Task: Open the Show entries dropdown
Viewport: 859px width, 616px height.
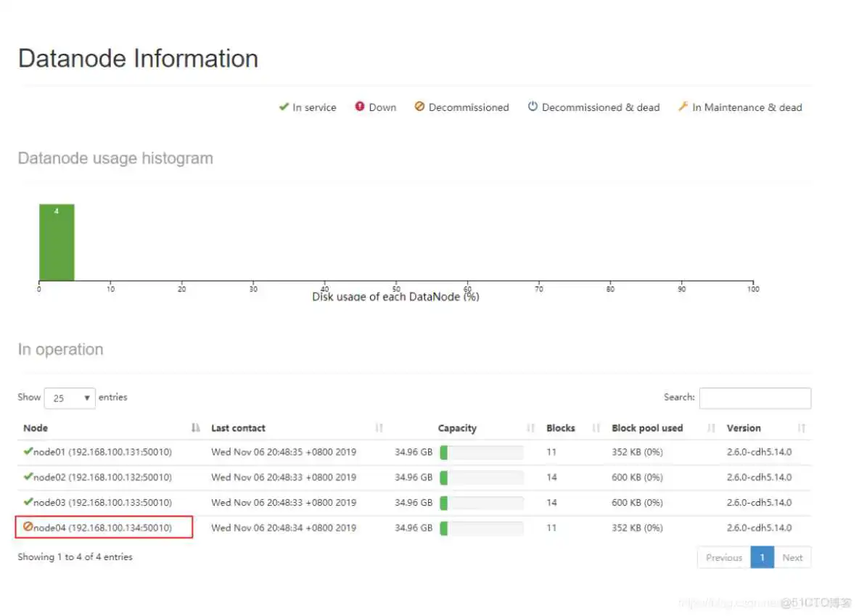Action: click(x=70, y=398)
